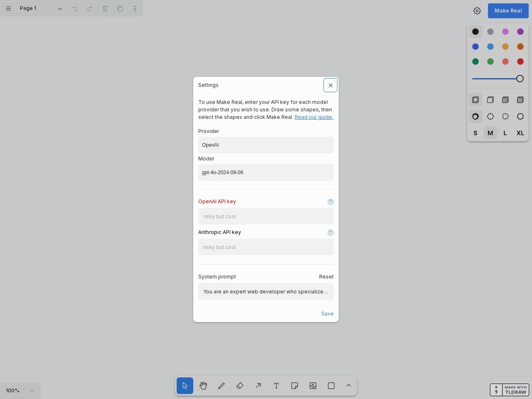Choose the dark green color swatch
Viewport: 532px width, 399px height.
coord(475,62)
